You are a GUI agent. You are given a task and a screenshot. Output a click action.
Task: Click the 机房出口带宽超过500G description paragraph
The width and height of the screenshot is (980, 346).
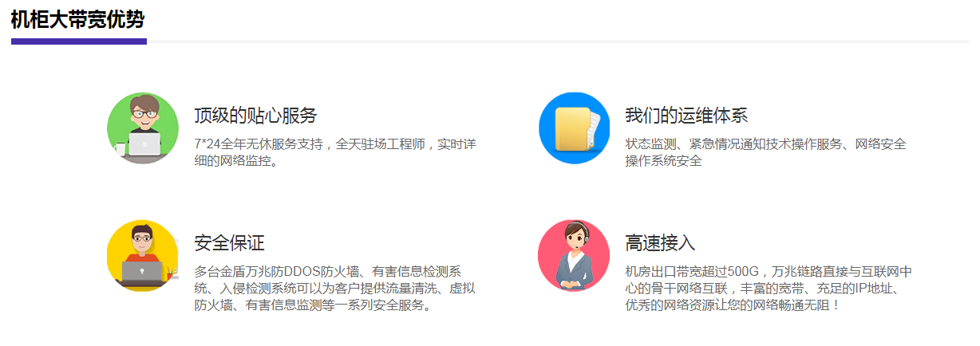pos(769,288)
